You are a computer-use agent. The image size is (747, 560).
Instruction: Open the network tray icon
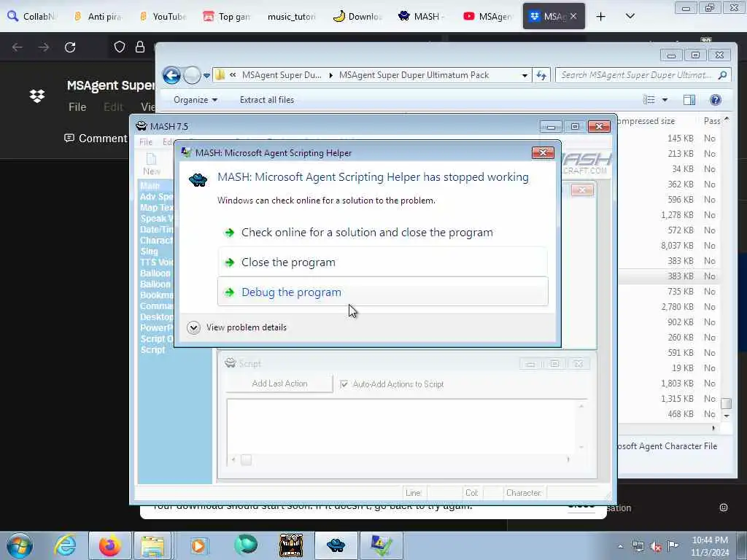(x=638, y=547)
